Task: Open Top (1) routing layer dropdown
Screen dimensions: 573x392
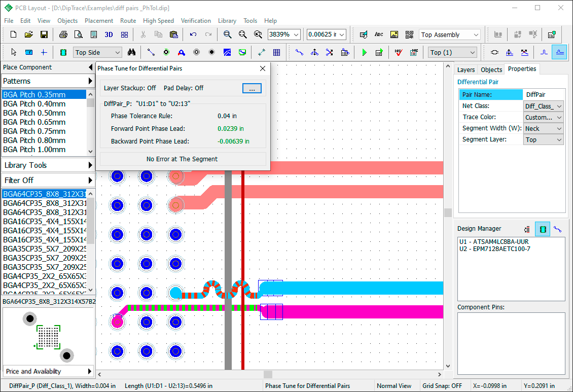Action: click(x=452, y=52)
